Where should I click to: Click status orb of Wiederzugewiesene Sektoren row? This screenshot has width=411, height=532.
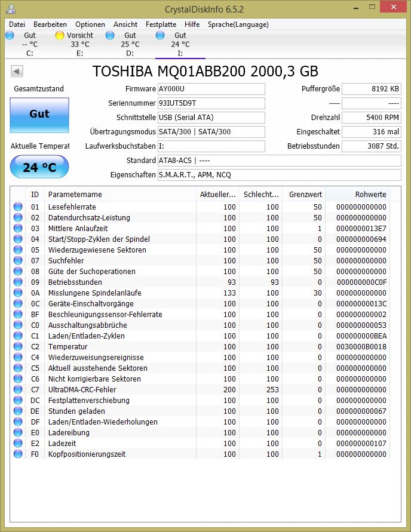point(18,250)
